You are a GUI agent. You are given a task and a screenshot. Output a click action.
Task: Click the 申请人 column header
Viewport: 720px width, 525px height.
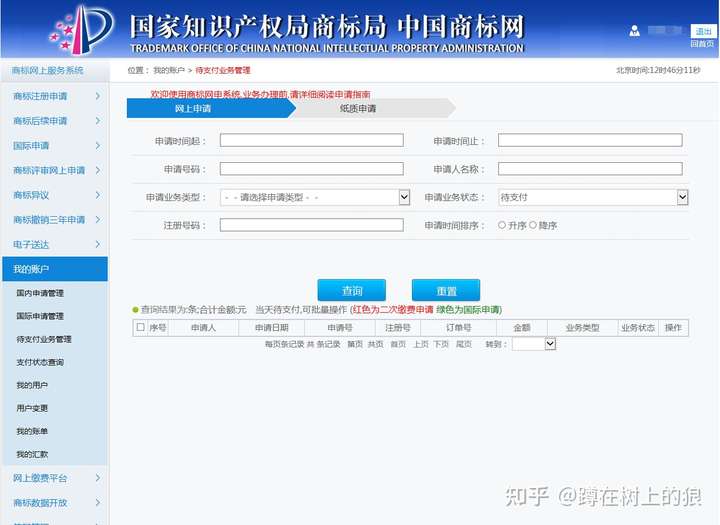tap(203, 328)
